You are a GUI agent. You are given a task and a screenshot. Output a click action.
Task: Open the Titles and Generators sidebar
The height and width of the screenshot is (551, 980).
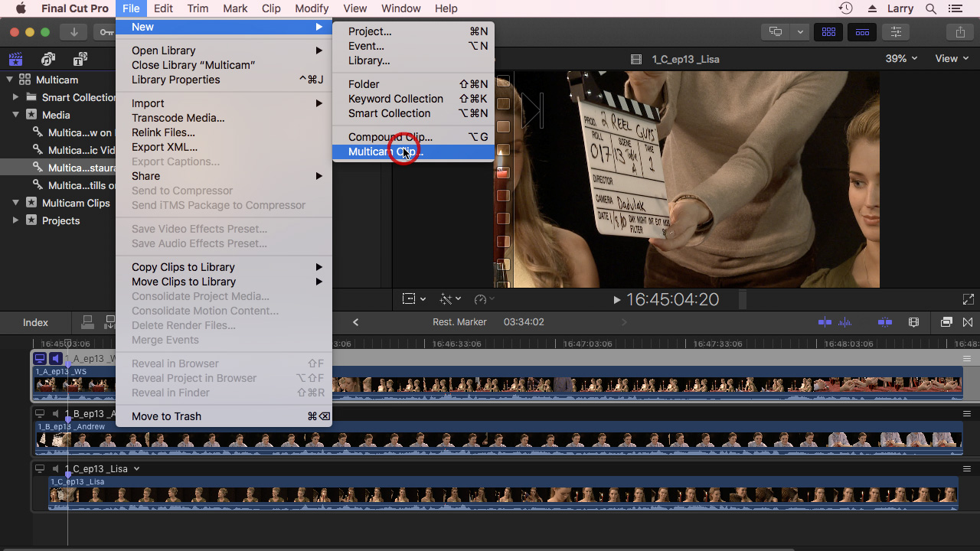coord(80,59)
